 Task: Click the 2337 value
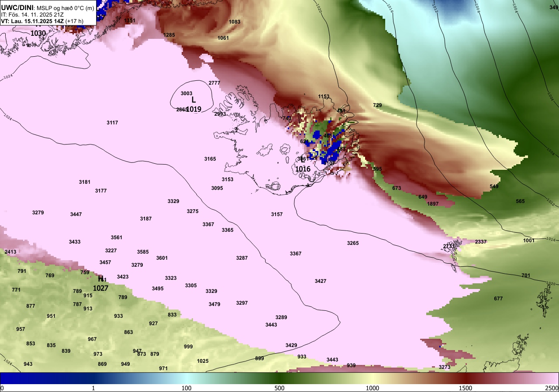point(481,242)
